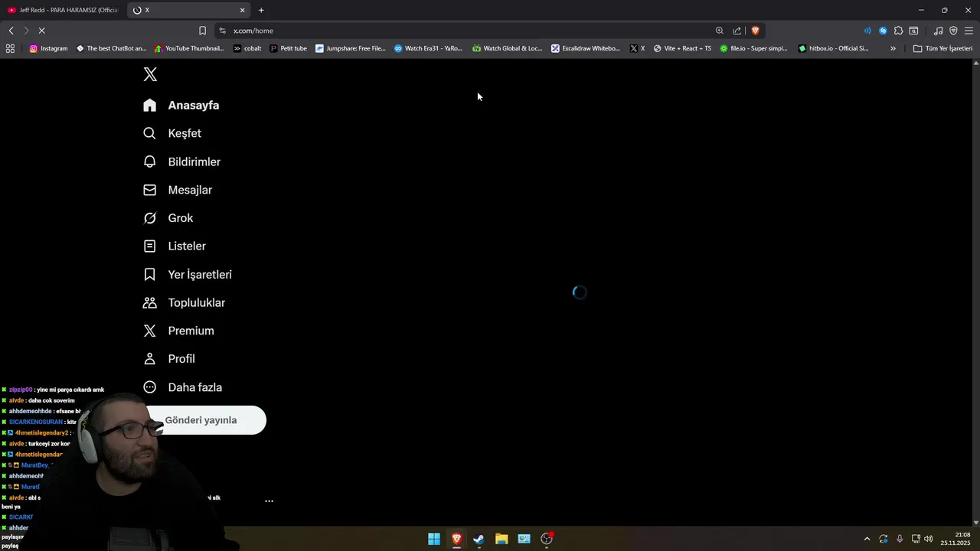Open cobalt bookmark
Screen dimensions: 980x551
click(x=247, y=48)
